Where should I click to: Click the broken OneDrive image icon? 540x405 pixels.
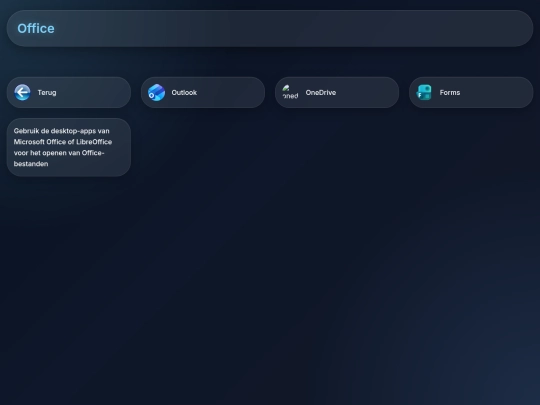[290, 92]
